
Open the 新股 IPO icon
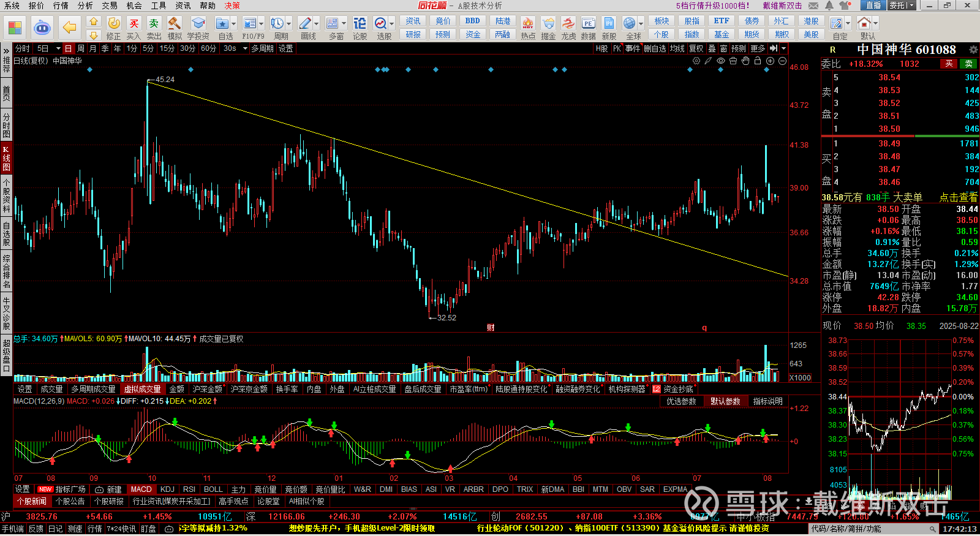[x=609, y=28]
